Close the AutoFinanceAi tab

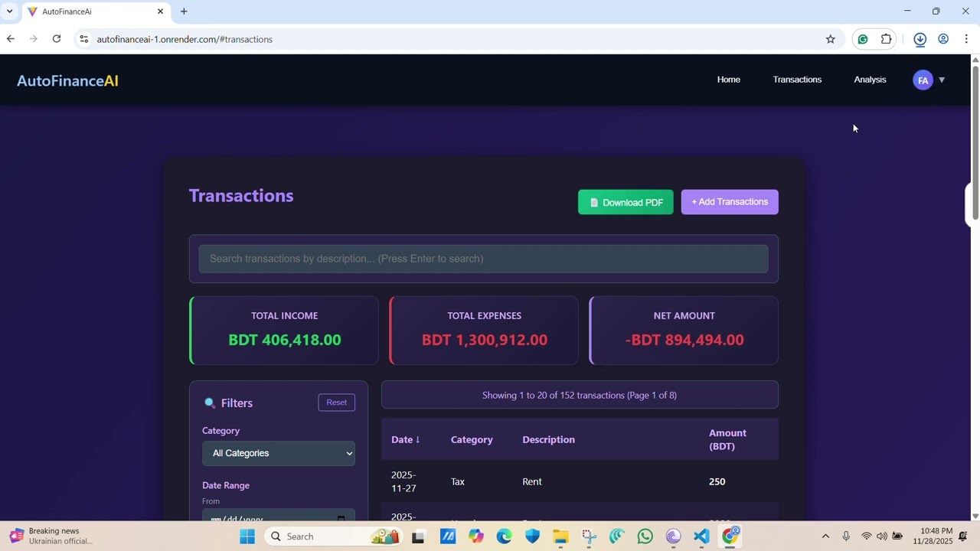[160, 11]
